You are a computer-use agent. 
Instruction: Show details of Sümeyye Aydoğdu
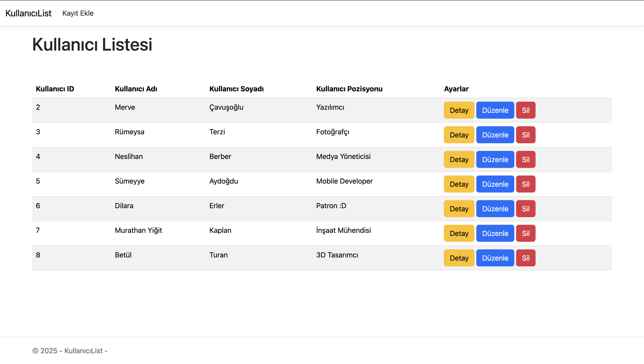459,184
